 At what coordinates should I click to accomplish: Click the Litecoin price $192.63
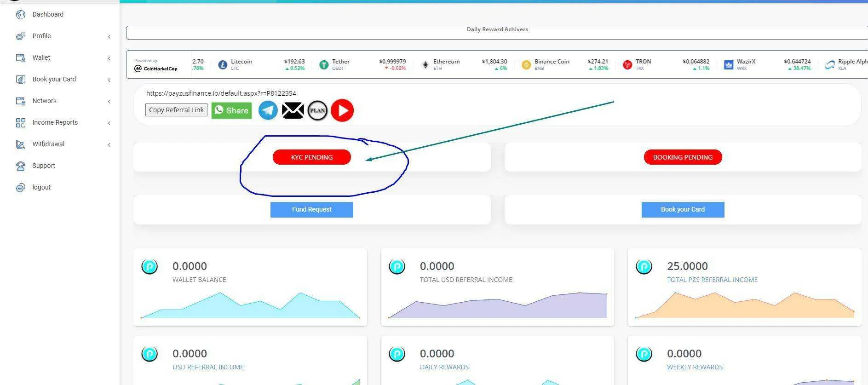pos(294,62)
